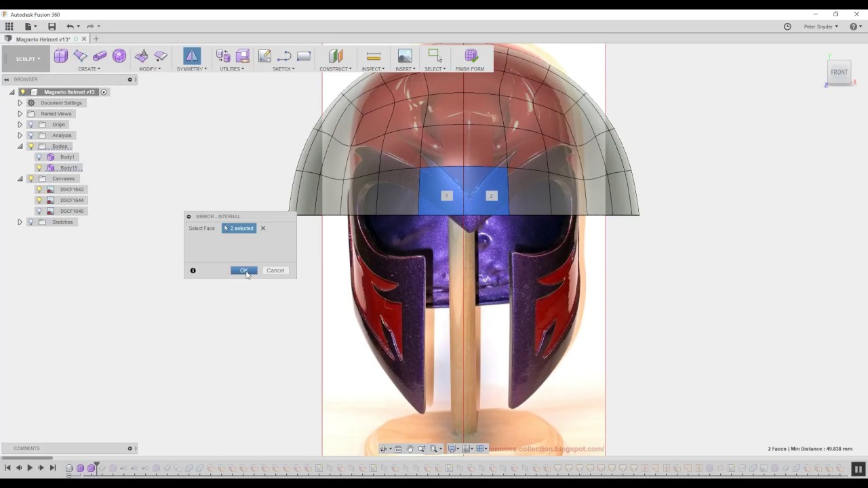Viewport: 868px width, 488px height.
Task: Collapse the Bodies tree node
Action: 20,146
